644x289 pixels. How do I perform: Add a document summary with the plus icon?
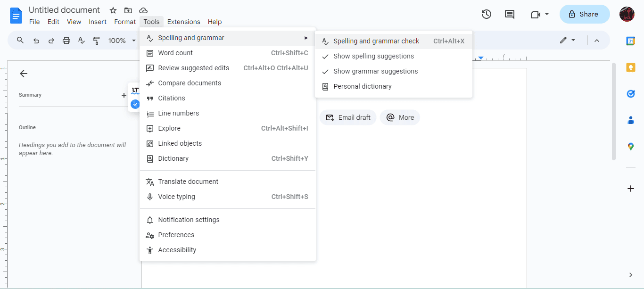click(123, 95)
